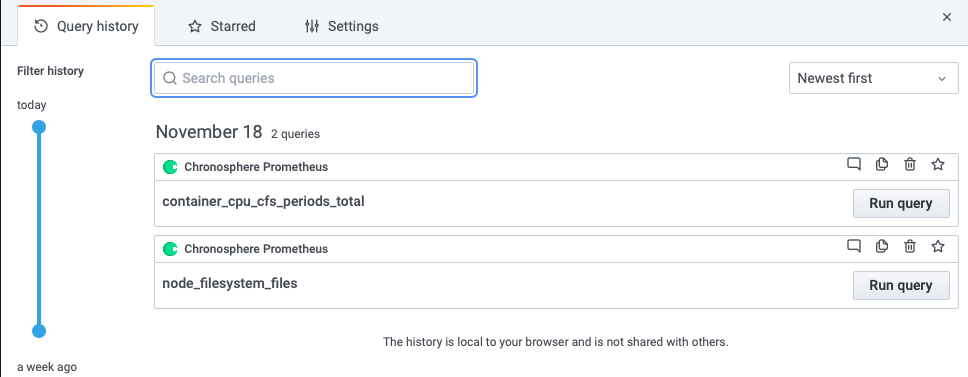968x377 pixels.
Task: Click the November 18 date heading
Action: point(209,131)
